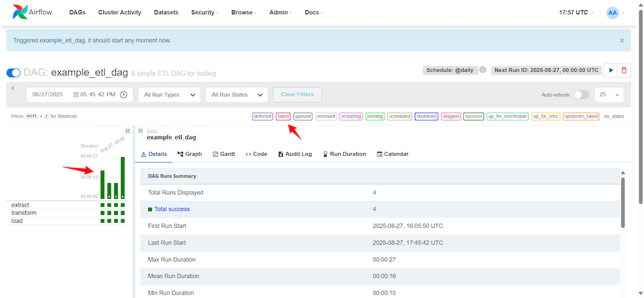
Task: Open the Calendar tab
Action: (x=393, y=154)
